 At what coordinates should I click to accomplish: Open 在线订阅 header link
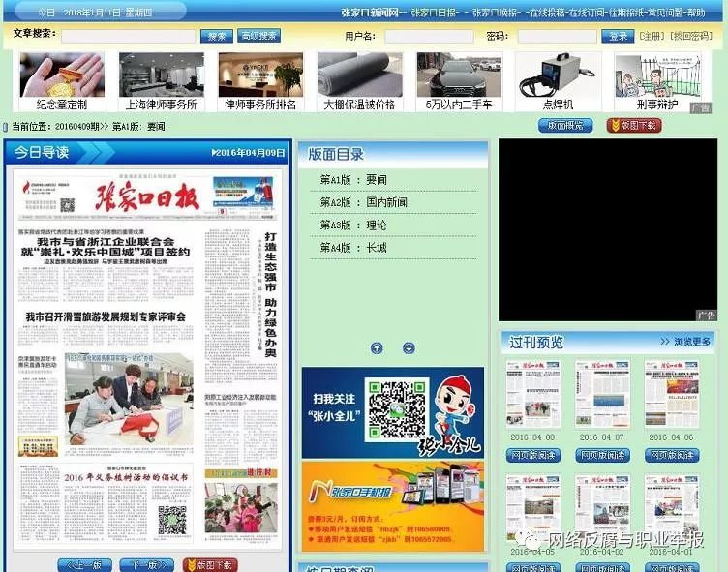tap(589, 13)
